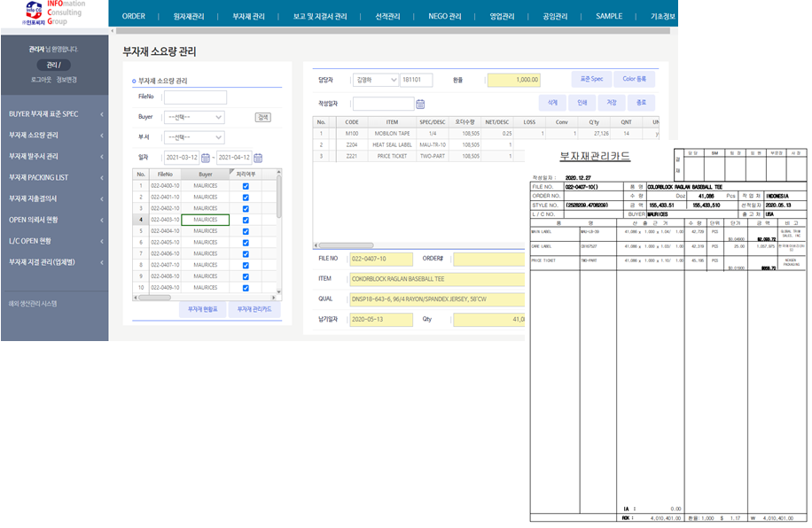Screen dimensions: 812x528
Task: Expand 부자재 지출결의서 sidebar menu
Action: 54,198
